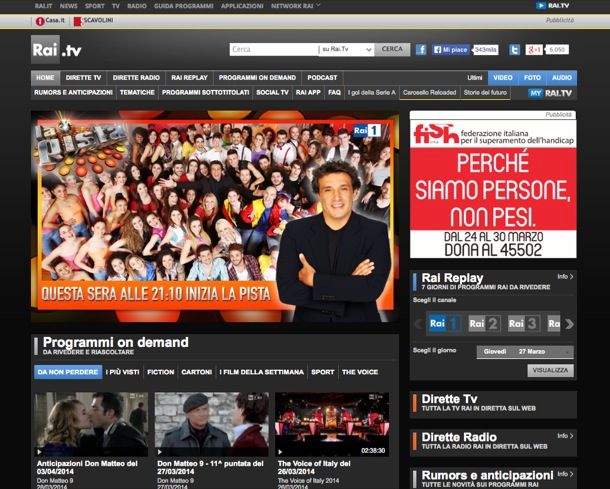Go to the HOME tab
Screen dimensions: 610x489
coord(46,78)
